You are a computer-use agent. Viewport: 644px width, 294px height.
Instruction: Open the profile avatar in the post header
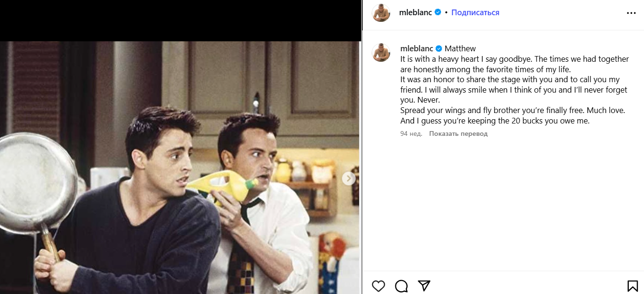(381, 13)
